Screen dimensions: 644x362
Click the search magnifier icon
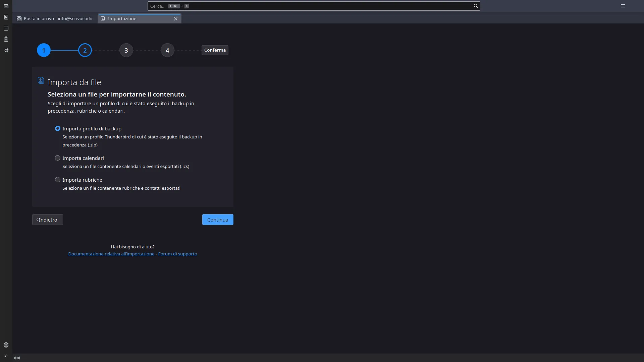click(476, 6)
